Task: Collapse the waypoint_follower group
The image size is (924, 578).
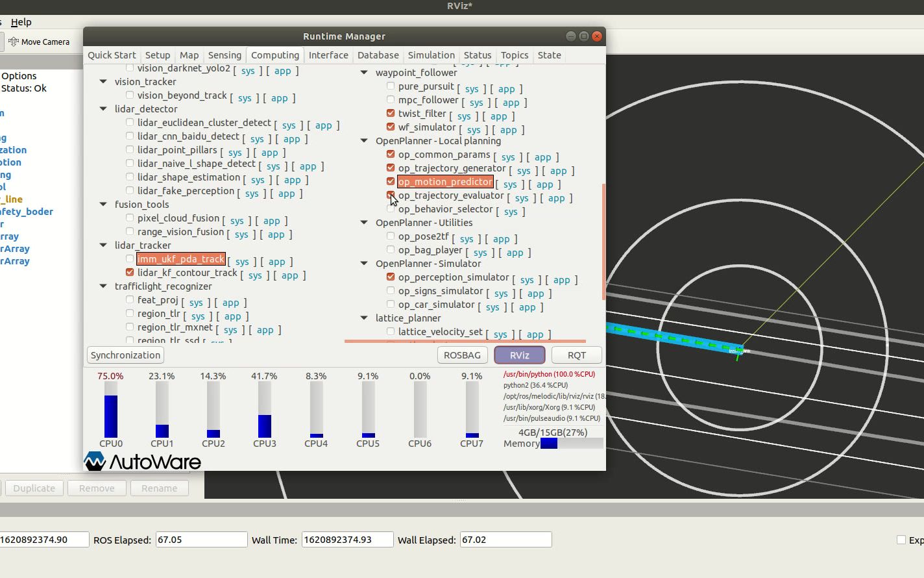Action: [x=364, y=72]
